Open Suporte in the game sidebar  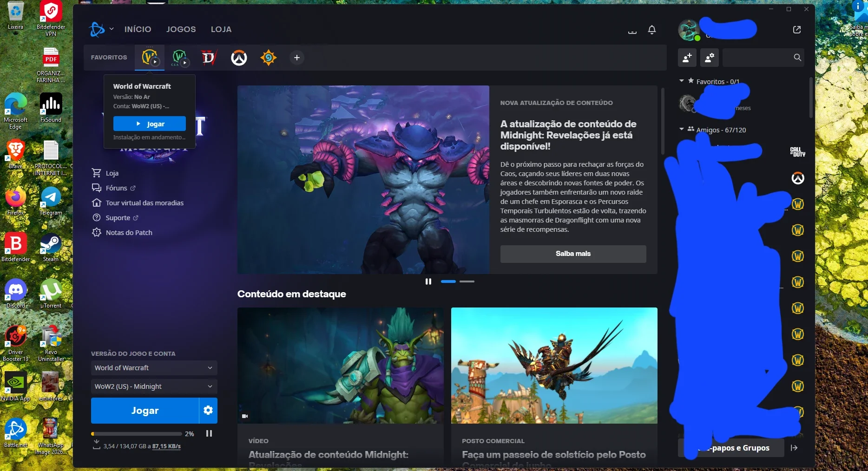(115, 218)
